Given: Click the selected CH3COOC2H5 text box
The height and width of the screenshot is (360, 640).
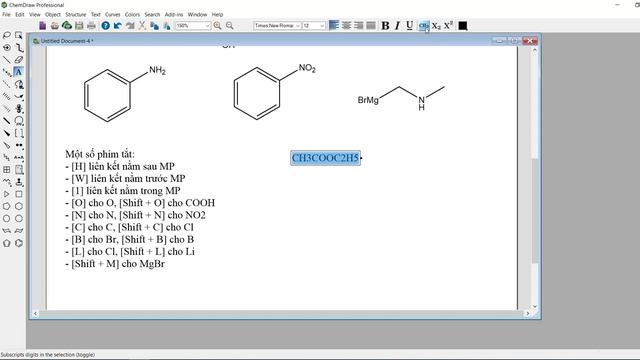Looking at the screenshot, I should (326, 158).
